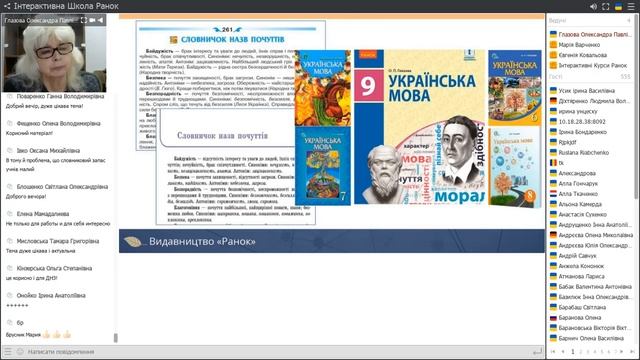
Task: Click message icon next to Мисловська Тамара Григорівна
Action: [x=10, y=241]
